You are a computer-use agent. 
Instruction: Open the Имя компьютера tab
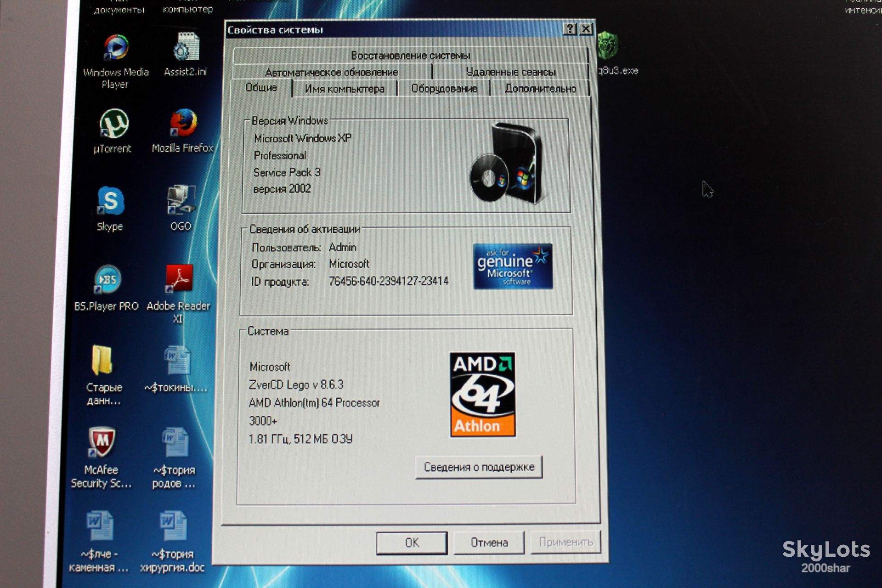point(345,89)
